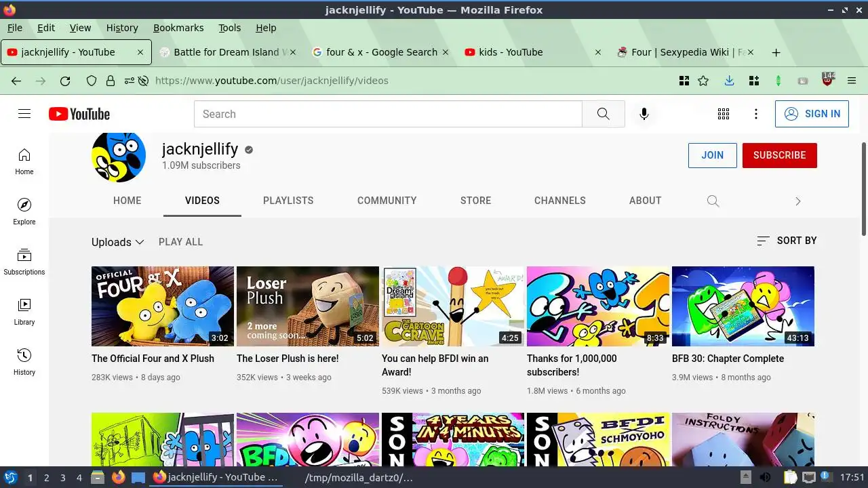The width and height of the screenshot is (868, 488).
Task: Switch to workspace 2 in the taskbar
Action: click(x=46, y=477)
